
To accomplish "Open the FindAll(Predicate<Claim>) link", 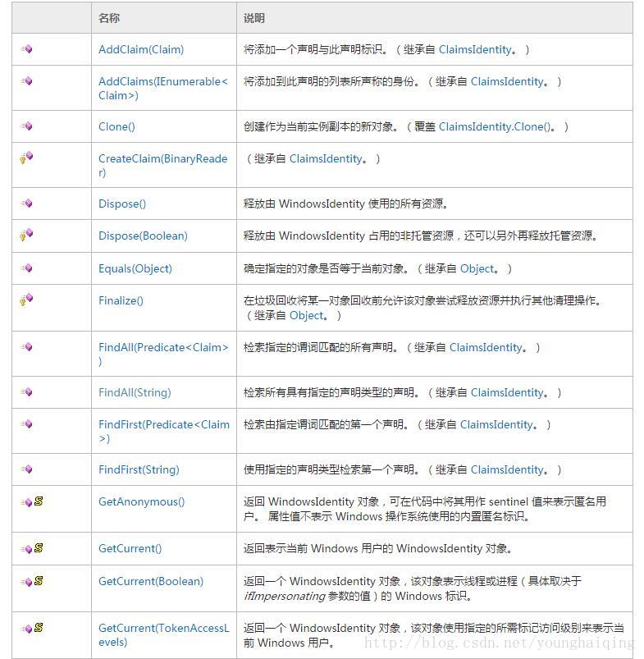I will (163, 355).
